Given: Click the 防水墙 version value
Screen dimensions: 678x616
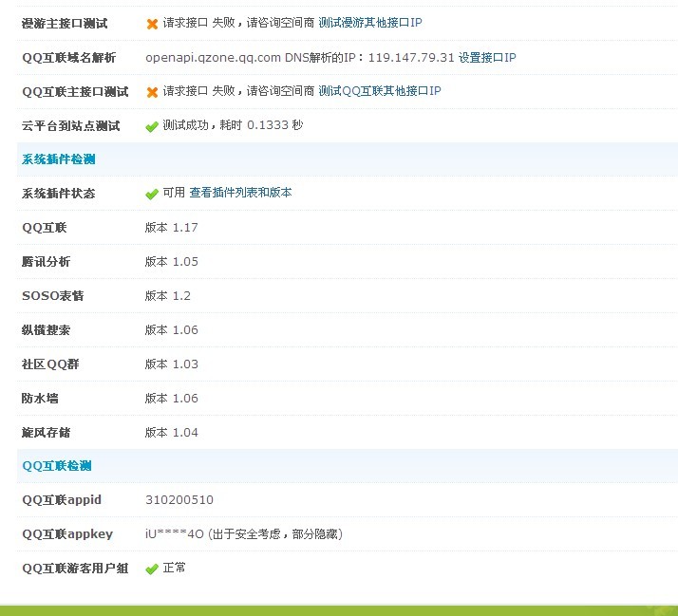Looking at the screenshot, I should 171,398.
